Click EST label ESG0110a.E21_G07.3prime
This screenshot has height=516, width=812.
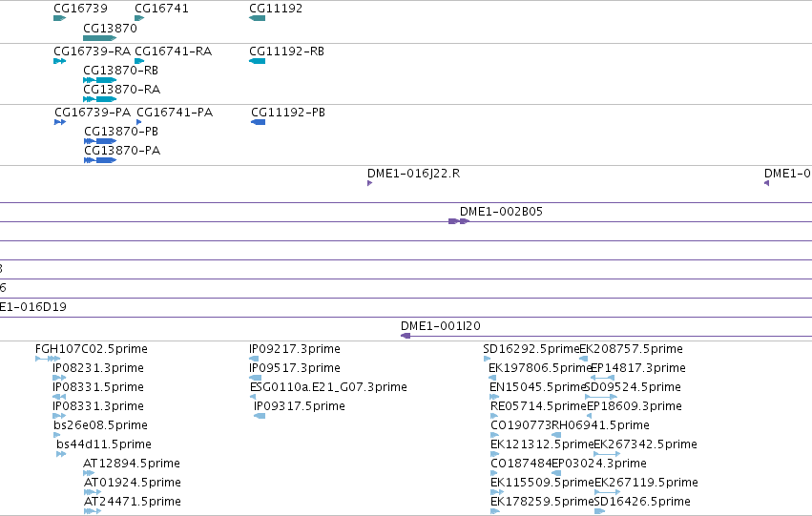(328, 387)
